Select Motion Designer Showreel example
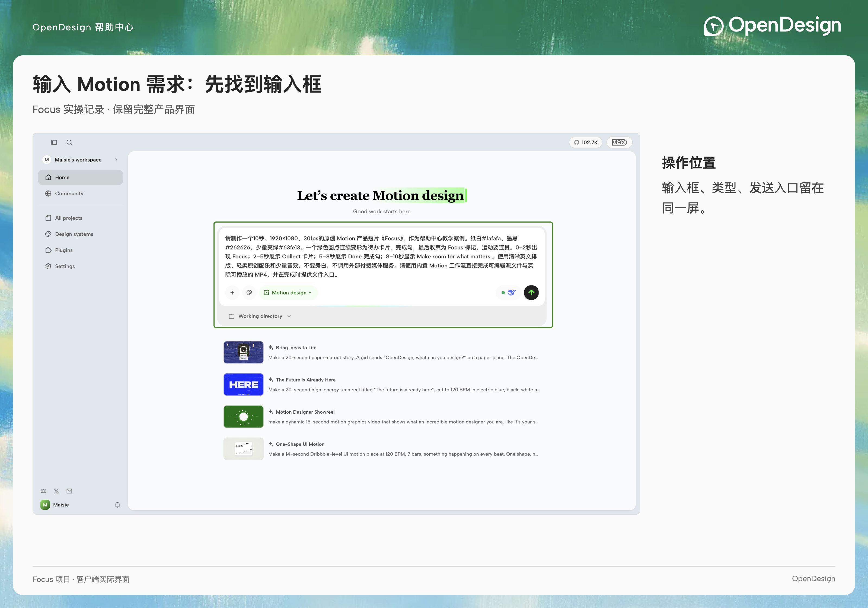 (x=382, y=417)
